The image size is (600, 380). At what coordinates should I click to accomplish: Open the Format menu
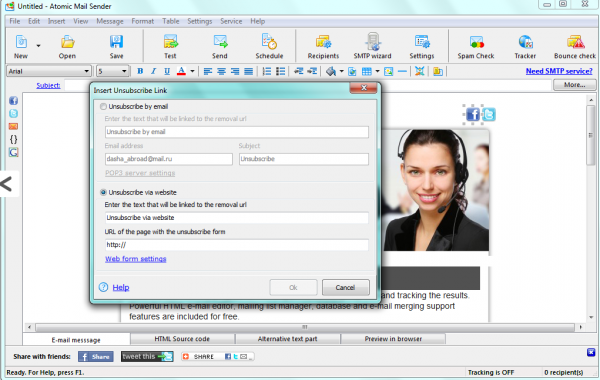143,21
